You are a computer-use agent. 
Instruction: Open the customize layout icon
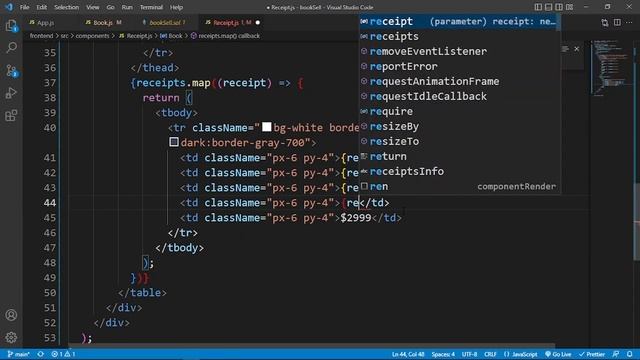pos(569,7)
